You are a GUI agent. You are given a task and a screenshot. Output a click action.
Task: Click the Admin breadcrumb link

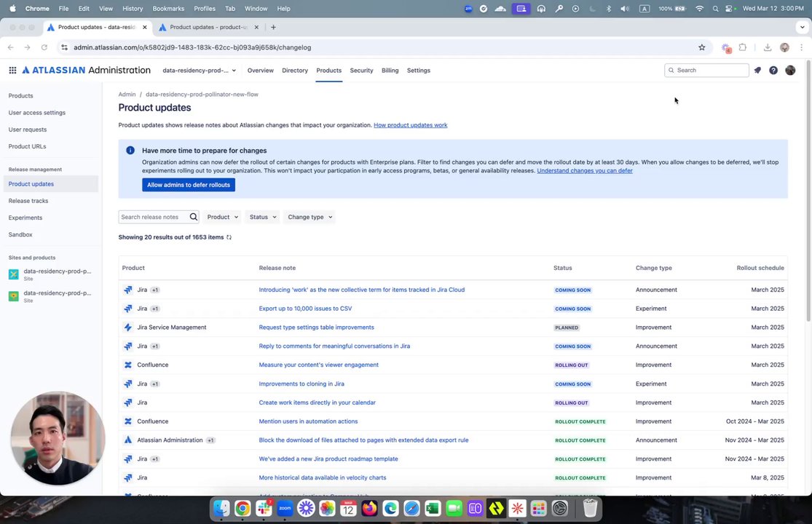pos(127,95)
